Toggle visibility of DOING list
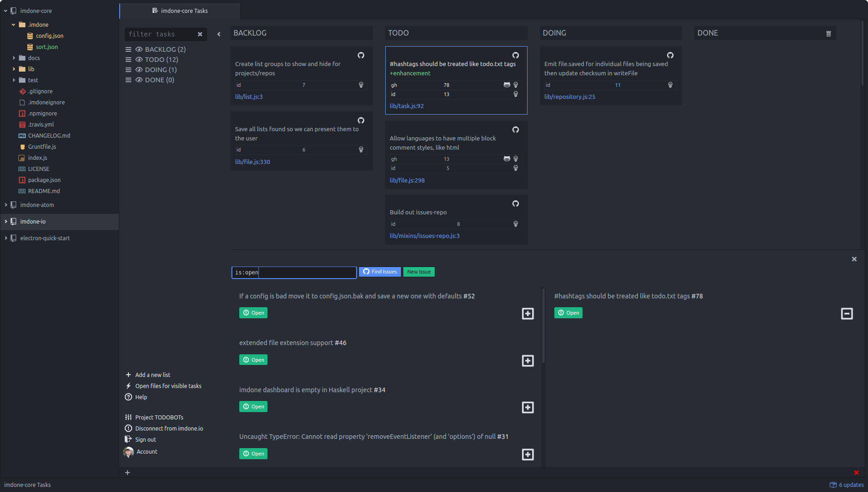 click(x=139, y=70)
